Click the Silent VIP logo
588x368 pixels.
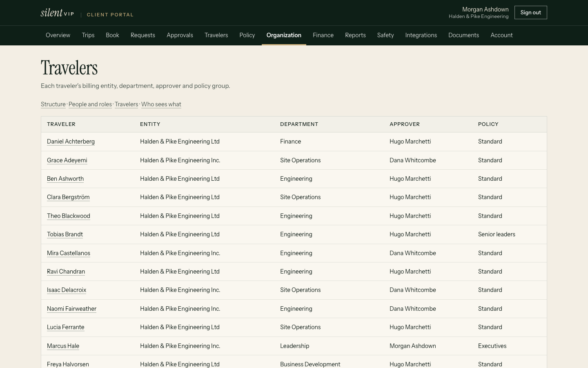[58, 13]
